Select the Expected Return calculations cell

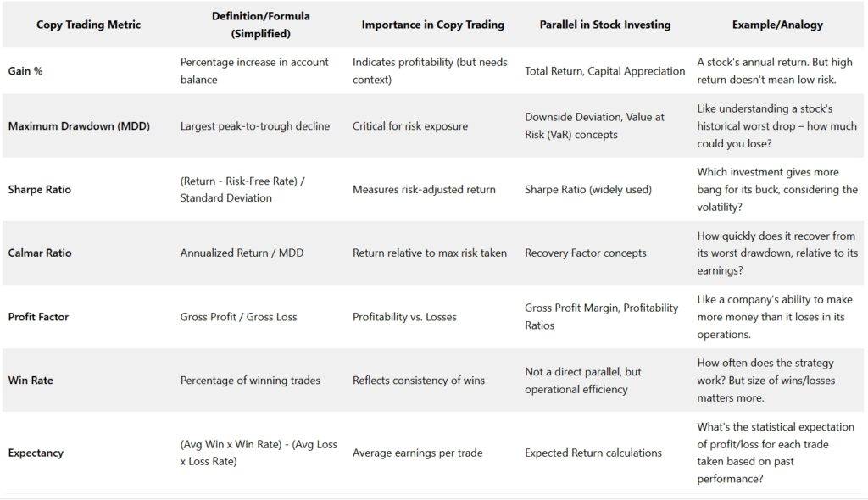click(x=593, y=453)
